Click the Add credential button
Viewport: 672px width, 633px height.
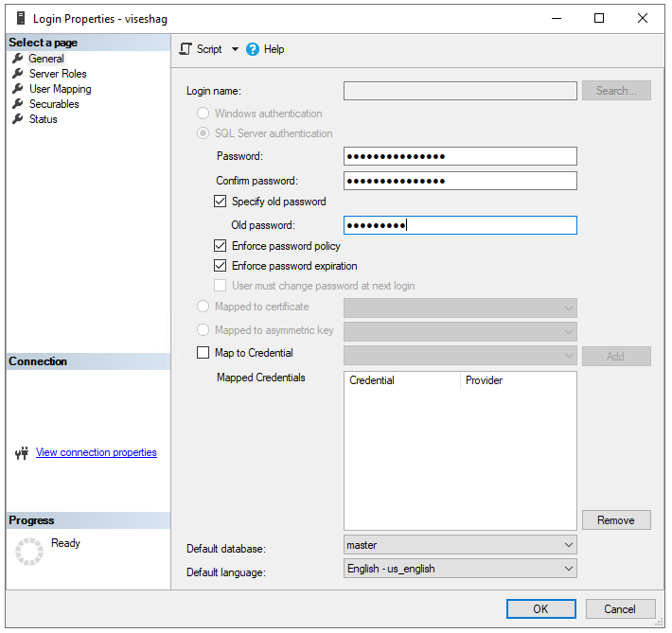[x=616, y=356]
